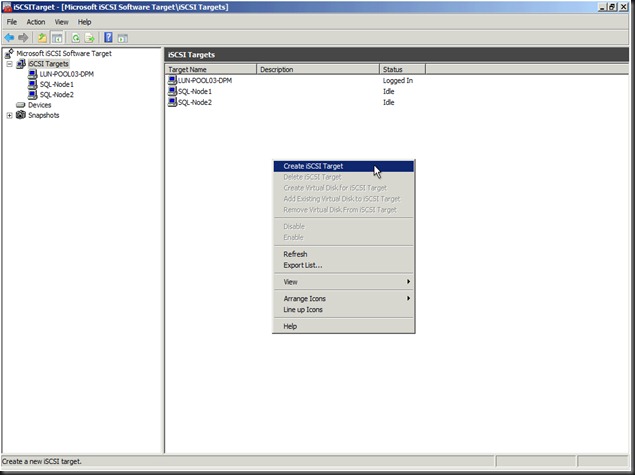Viewport: 635px width, 475px height.
Task: Open the Help menu in menu bar
Action: pyautogui.click(x=84, y=22)
